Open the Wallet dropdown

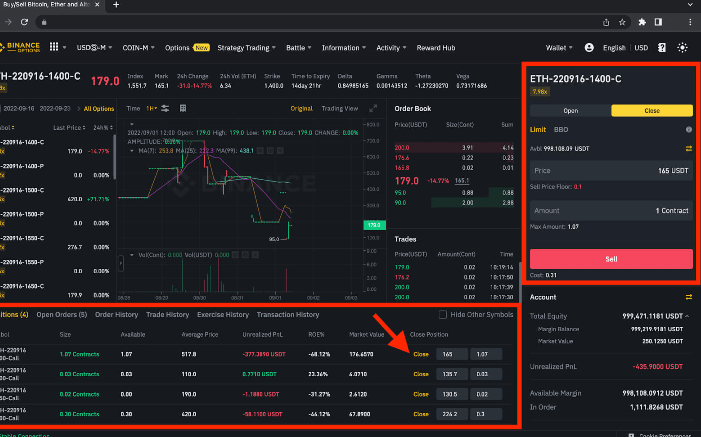coord(559,47)
